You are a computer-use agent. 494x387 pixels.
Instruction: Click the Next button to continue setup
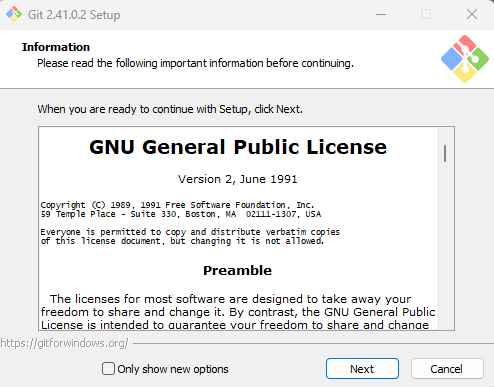(x=362, y=369)
